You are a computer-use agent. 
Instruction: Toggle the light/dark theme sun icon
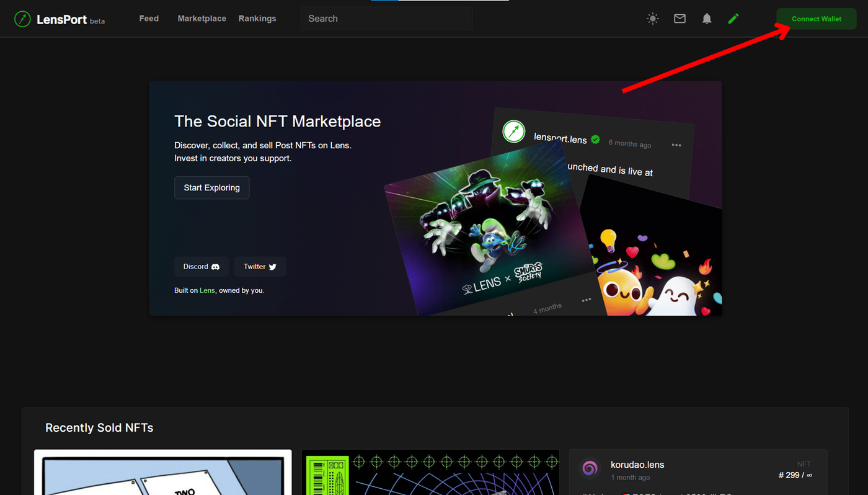[x=653, y=19]
